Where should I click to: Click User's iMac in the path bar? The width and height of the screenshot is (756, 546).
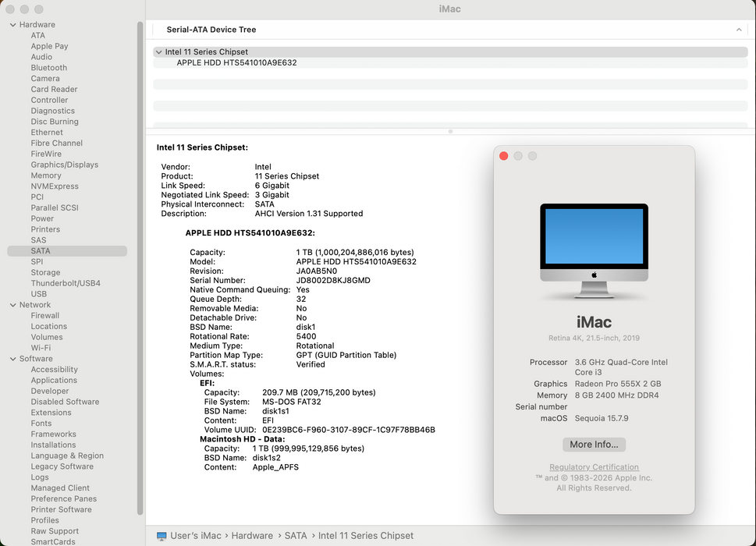pos(196,536)
